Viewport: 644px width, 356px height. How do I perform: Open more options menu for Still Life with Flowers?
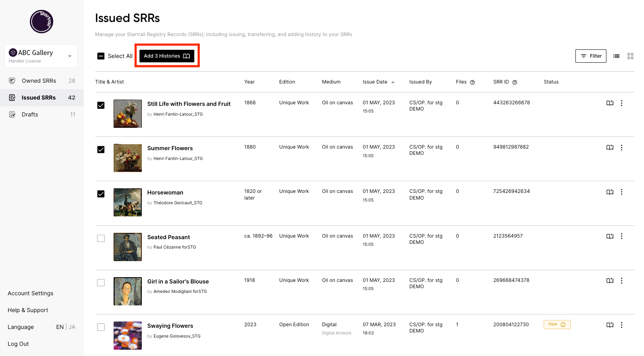pos(622,103)
